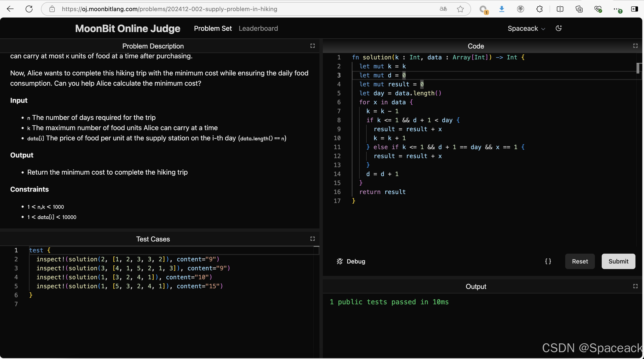Maximize the Code panel
This screenshot has height=359, width=644.
coord(635,46)
